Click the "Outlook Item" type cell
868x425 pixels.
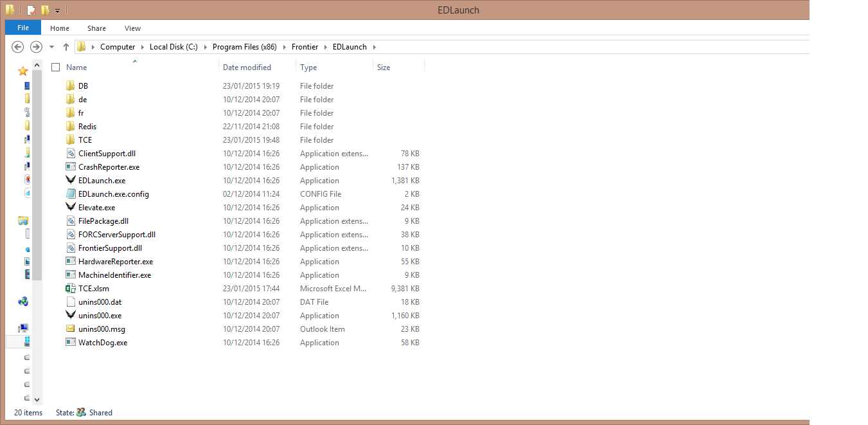click(323, 329)
